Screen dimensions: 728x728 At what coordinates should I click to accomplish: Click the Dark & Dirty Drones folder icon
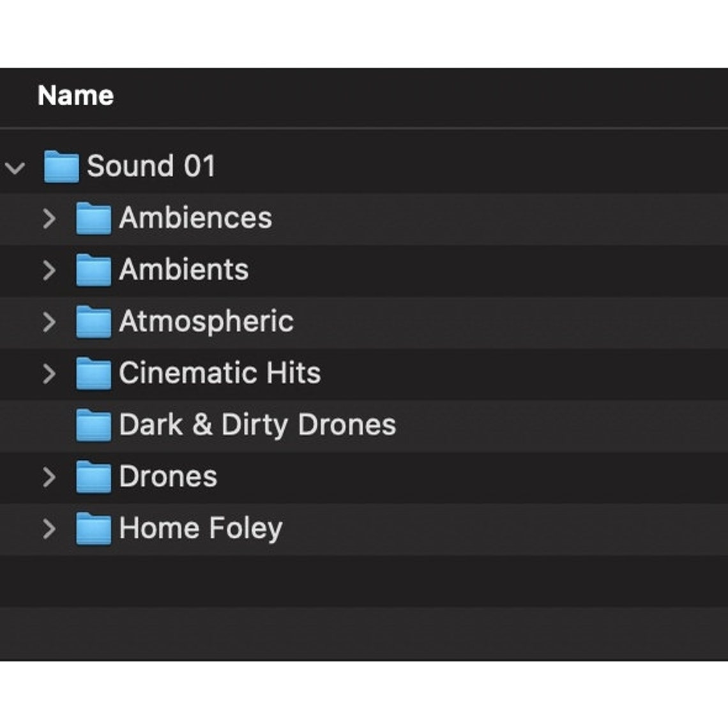[95, 425]
